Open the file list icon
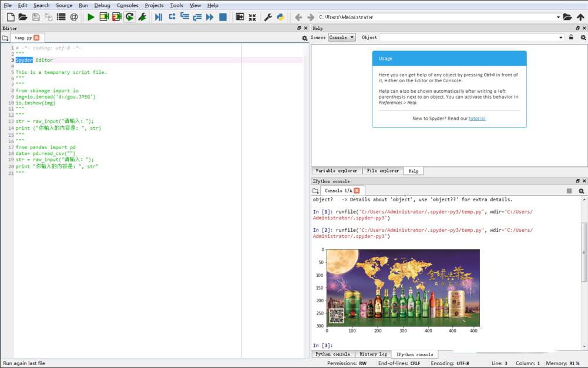The image size is (588, 368). point(61,17)
